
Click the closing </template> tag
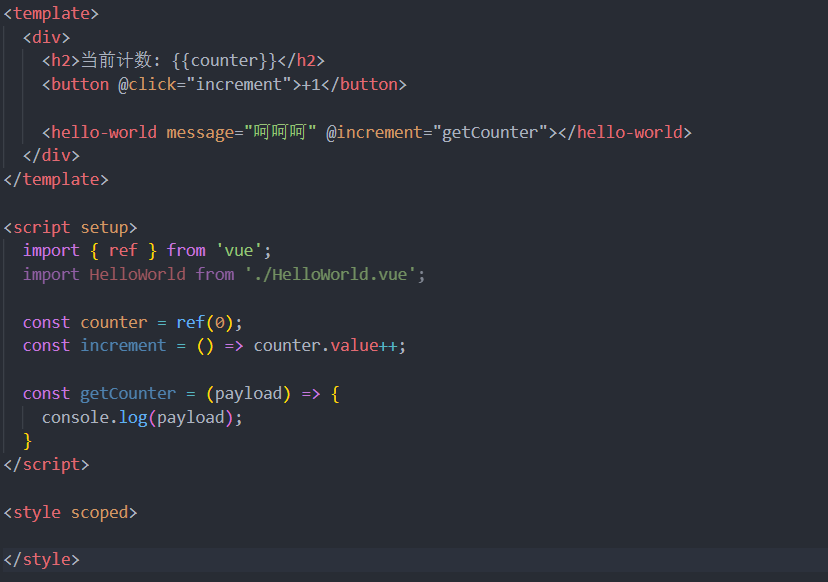pyautogui.click(x=56, y=180)
